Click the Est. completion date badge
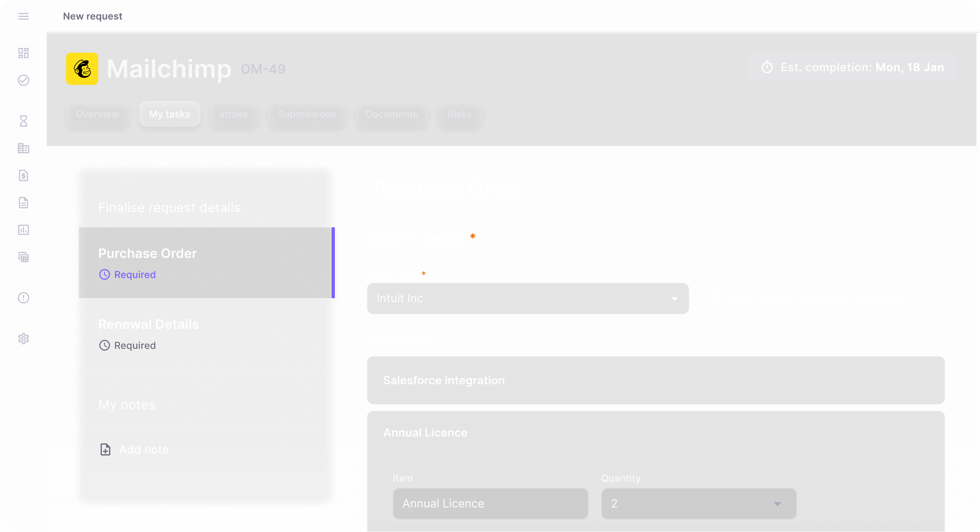The width and height of the screenshot is (980, 532). click(852, 67)
